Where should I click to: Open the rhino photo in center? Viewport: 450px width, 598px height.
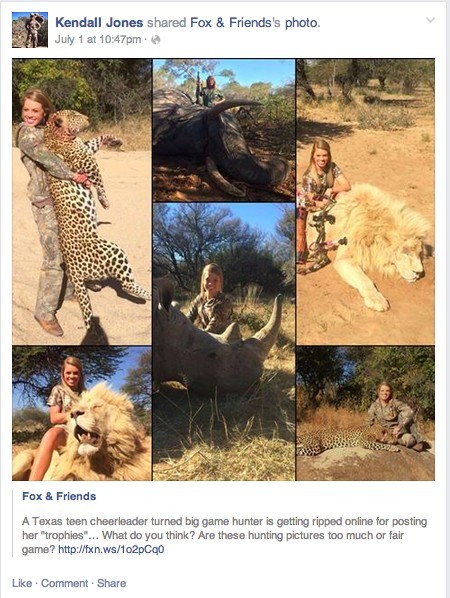point(224,342)
